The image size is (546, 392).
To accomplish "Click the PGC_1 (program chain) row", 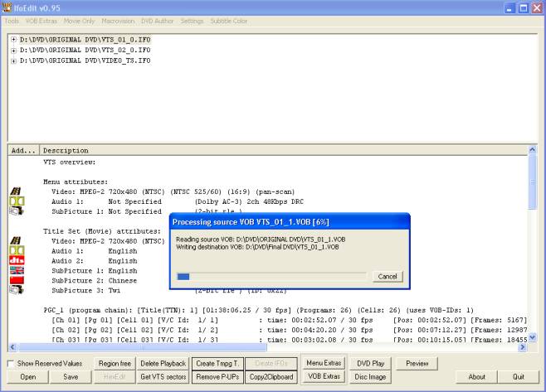I will (258, 310).
